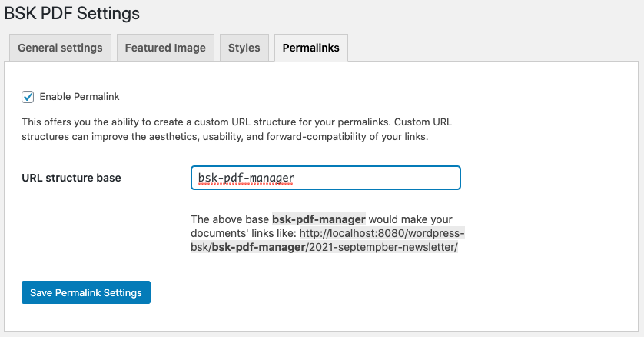
Task: Click the words 'The above base'
Action: point(230,219)
